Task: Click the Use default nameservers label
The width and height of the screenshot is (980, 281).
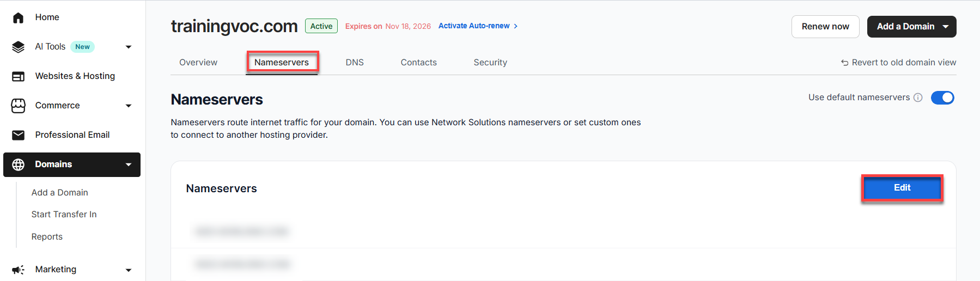Action: pos(859,97)
